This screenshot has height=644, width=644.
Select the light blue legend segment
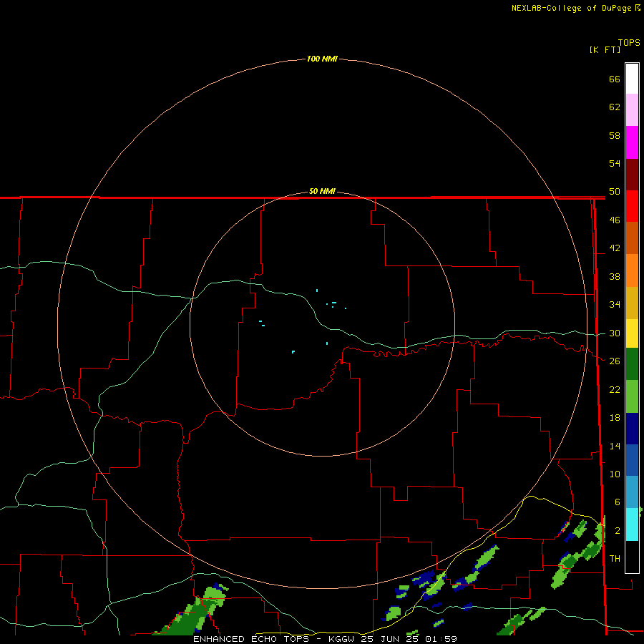[632, 492]
